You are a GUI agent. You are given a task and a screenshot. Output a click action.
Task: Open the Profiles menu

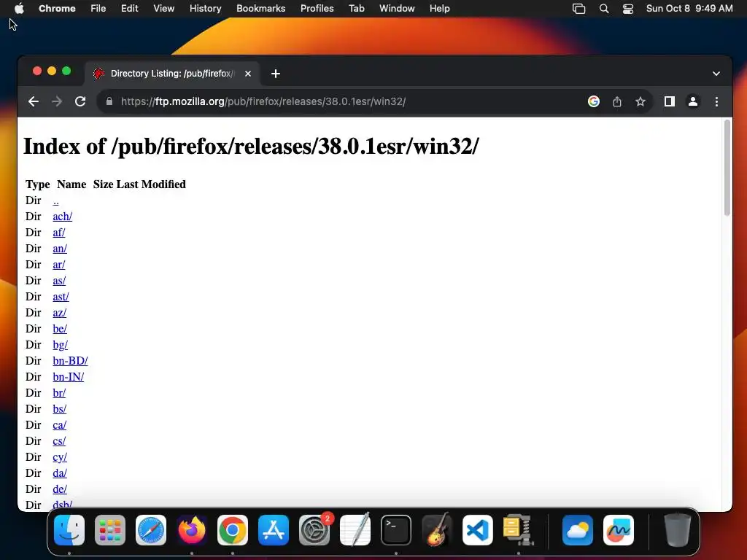click(x=317, y=9)
